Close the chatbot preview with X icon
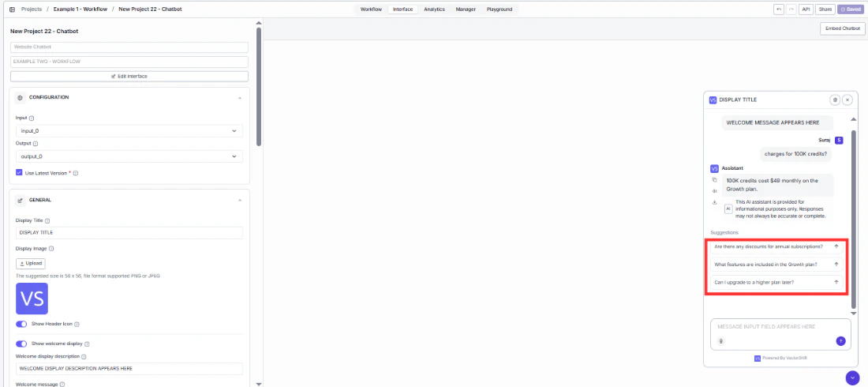Image resolution: width=868 pixels, height=387 pixels. coord(847,100)
